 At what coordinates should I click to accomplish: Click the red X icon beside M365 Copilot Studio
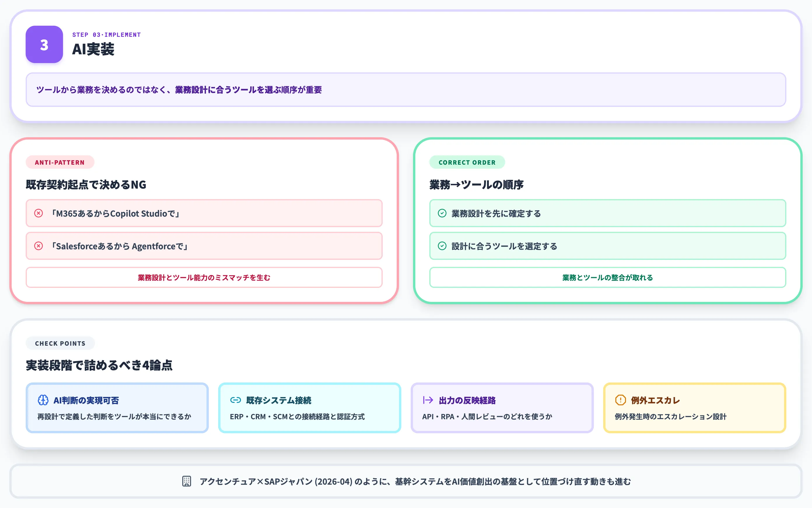(38, 213)
